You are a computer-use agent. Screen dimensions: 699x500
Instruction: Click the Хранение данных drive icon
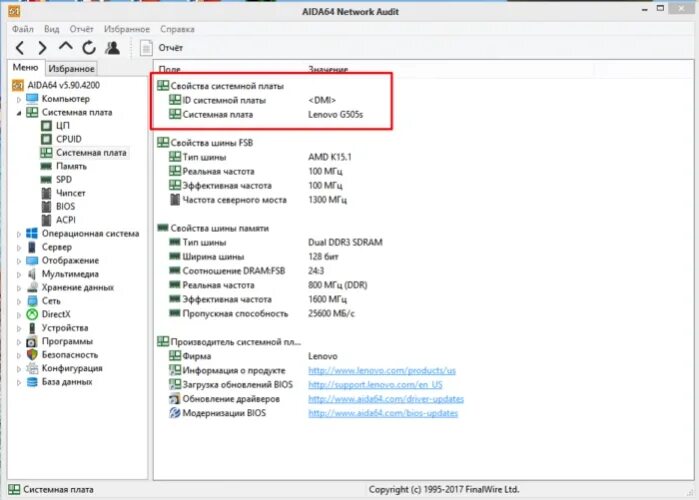[x=32, y=287]
